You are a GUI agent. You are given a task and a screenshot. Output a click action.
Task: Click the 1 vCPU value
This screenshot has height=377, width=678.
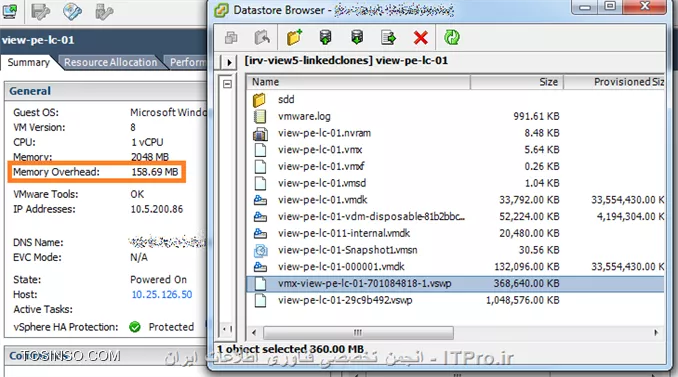[147, 142]
